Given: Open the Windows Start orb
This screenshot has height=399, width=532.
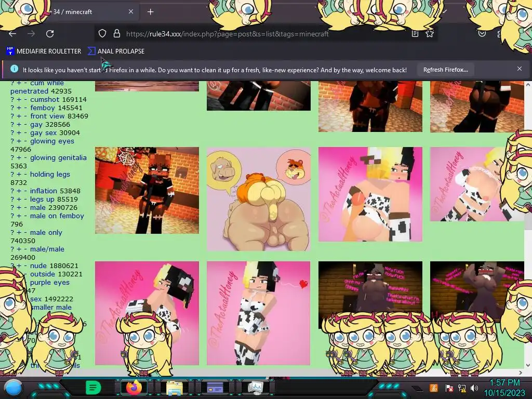Looking at the screenshot, I should (13, 388).
